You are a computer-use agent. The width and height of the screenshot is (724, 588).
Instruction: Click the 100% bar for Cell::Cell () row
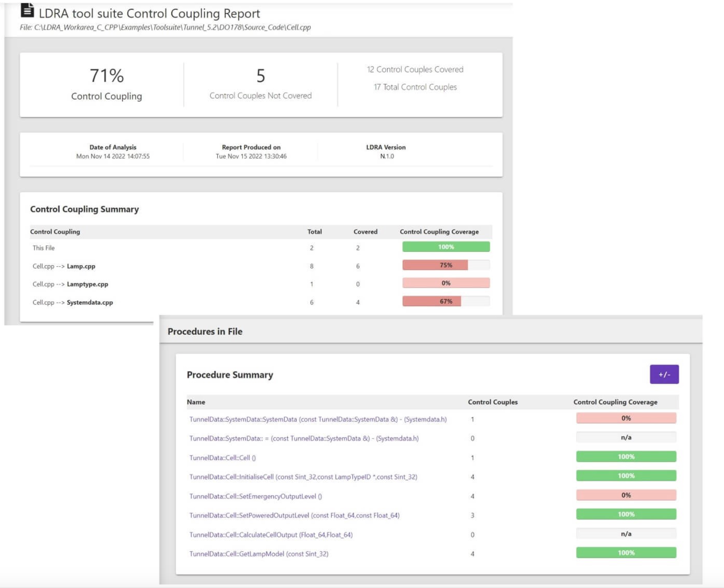(x=626, y=456)
